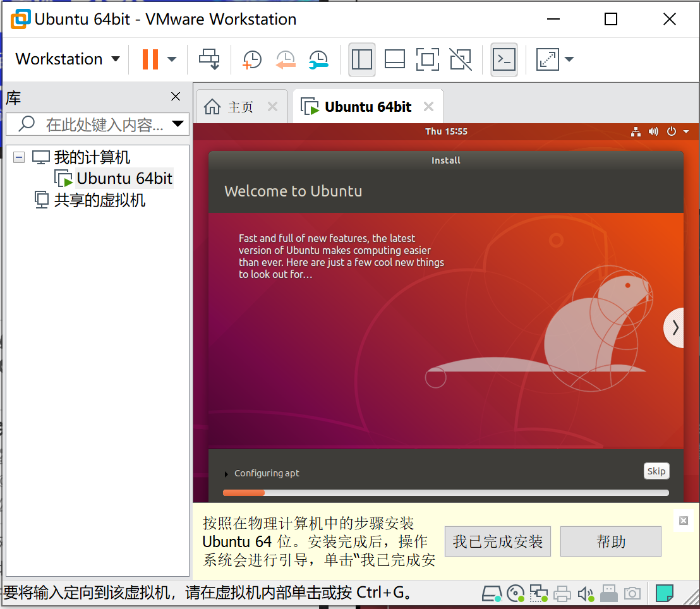Click the virtual printer icon

(562, 593)
